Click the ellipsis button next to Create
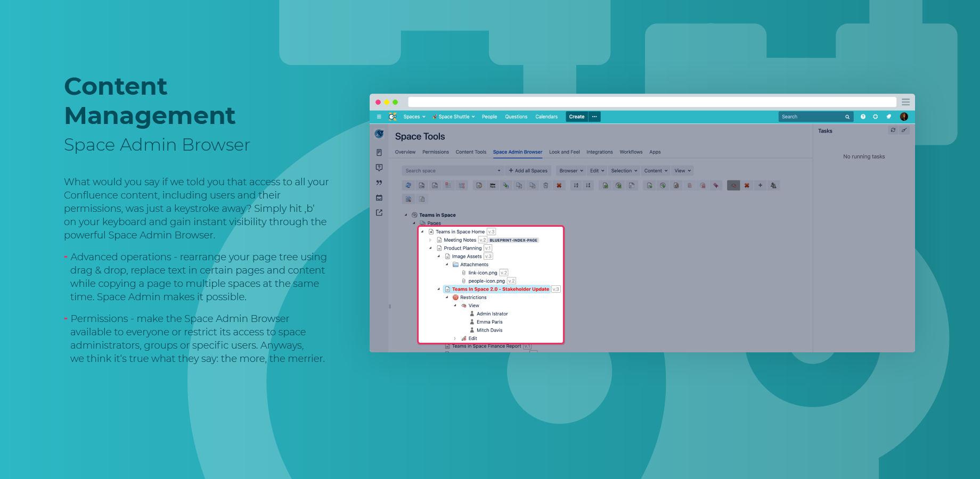 [x=594, y=117]
